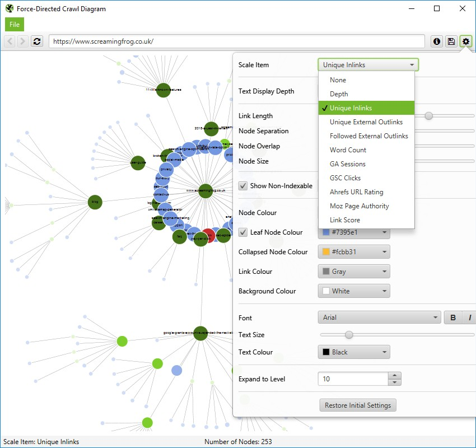Refresh the crawl diagram
This screenshot has height=448, width=476.
click(37, 41)
